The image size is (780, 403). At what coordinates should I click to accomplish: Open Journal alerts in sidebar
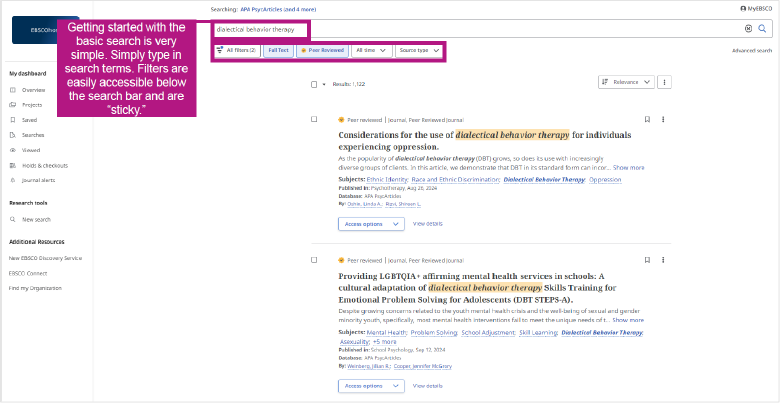[38, 180]
